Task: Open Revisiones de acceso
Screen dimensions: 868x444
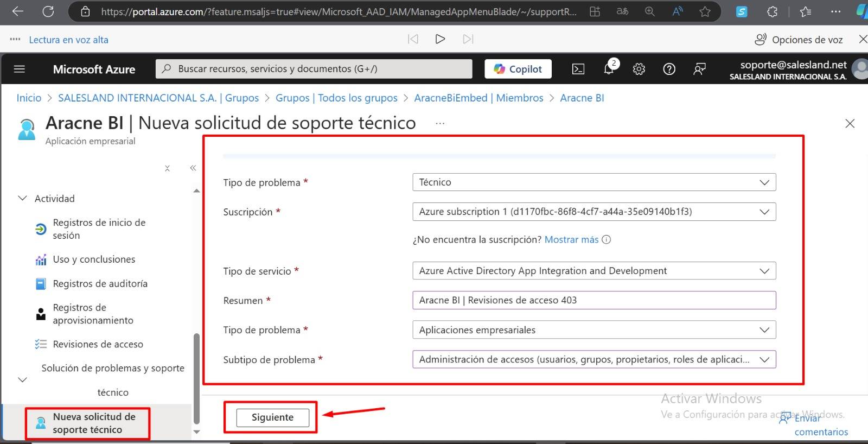Action: click(98, 344)
